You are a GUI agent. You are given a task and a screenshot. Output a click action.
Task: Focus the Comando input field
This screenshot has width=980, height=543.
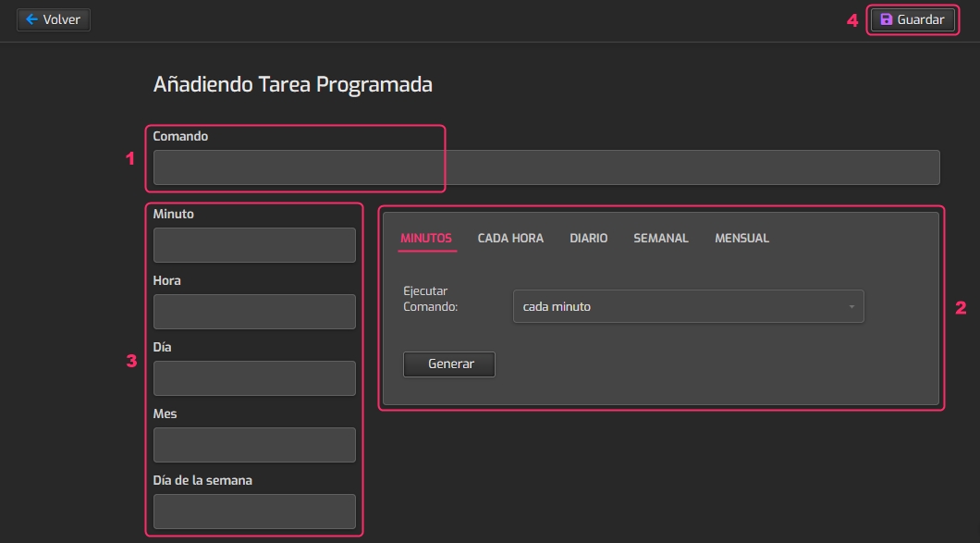[545, 167]
